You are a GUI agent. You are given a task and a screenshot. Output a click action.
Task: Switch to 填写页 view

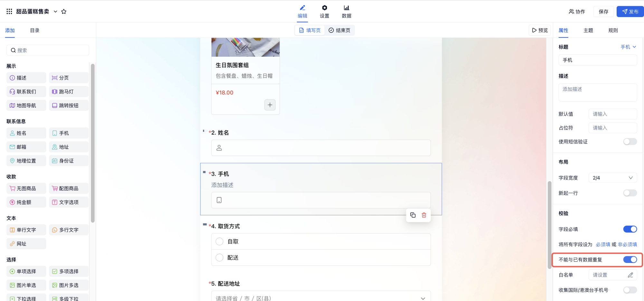pyautogui.click(x=310, y=30)
